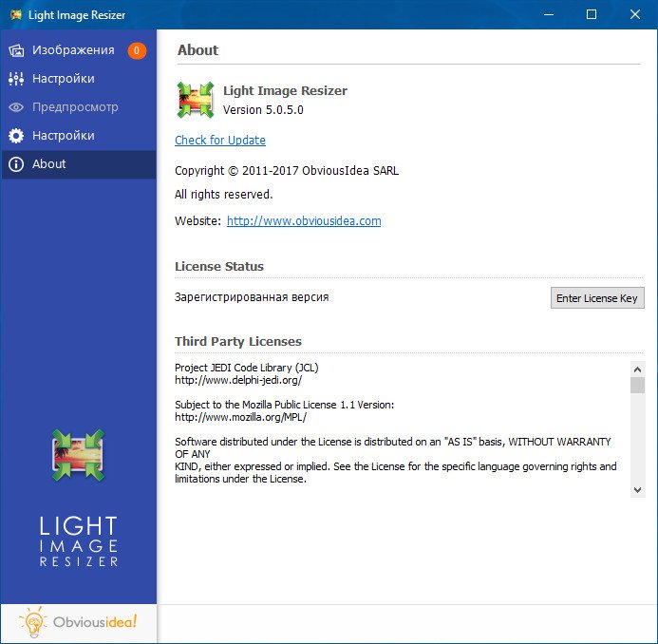658x644 pixels.
Task: Click the eye icon next to Предпросмотр
Action: (16, 107)
